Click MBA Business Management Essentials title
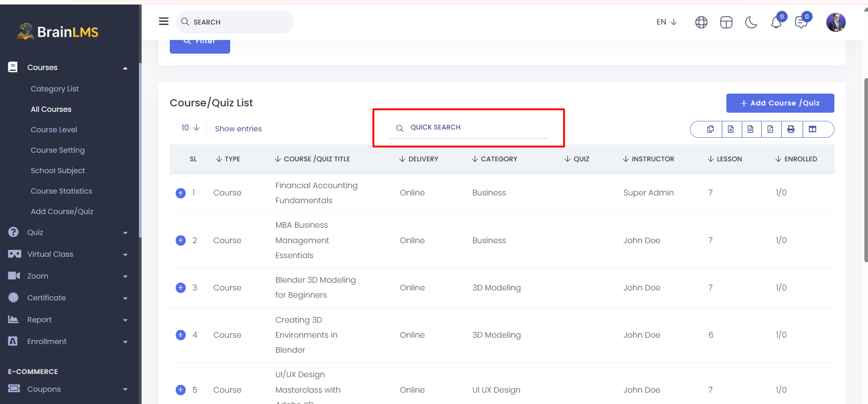 [x=302, y=240]
